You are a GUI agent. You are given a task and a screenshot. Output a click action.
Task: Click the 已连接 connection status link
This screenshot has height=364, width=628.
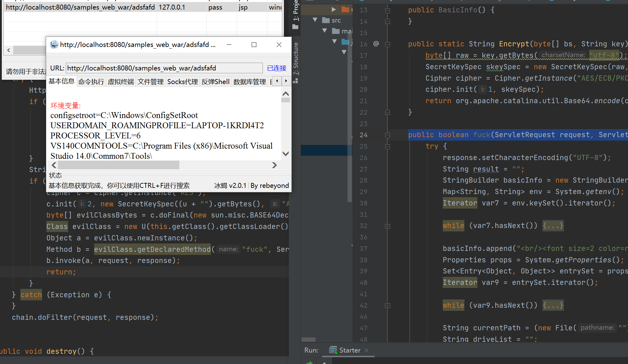pyautogui.click(x=277, y=68)
